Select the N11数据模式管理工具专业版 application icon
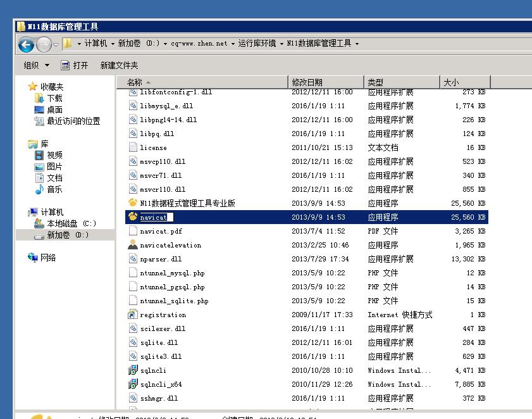Viewport: 532px width, 419px height. point(133,203)
